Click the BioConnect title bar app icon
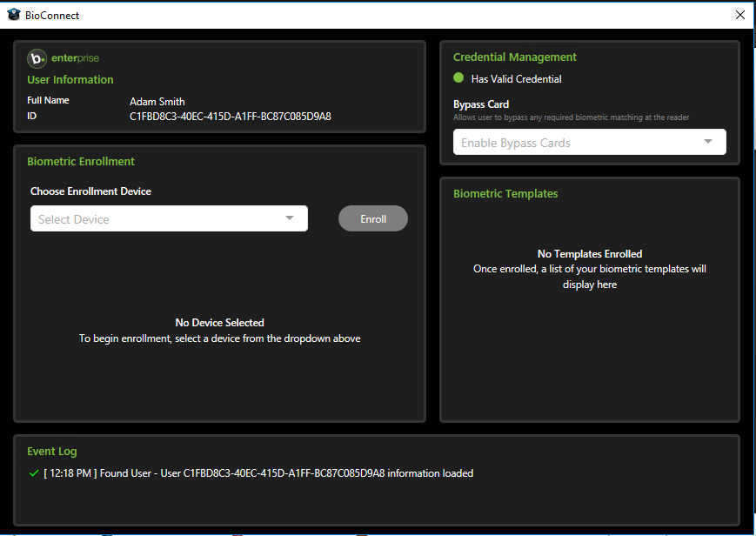756x536 pixels. pos(14,15)
